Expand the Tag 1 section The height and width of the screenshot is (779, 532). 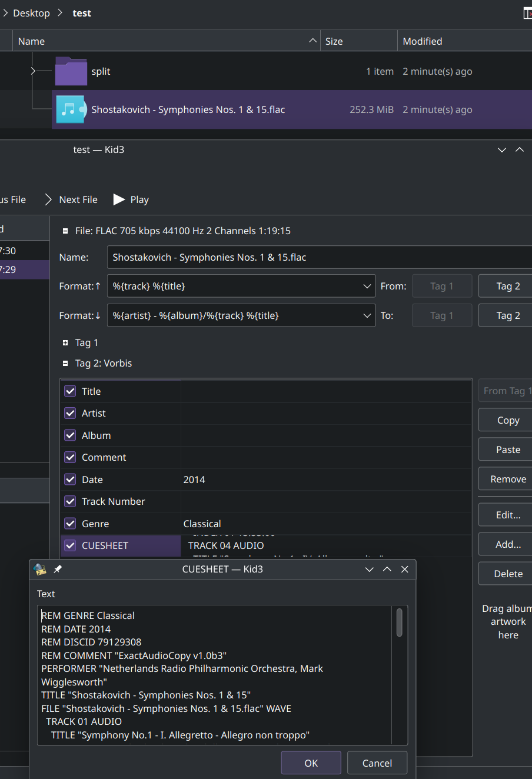pos(65,342)
